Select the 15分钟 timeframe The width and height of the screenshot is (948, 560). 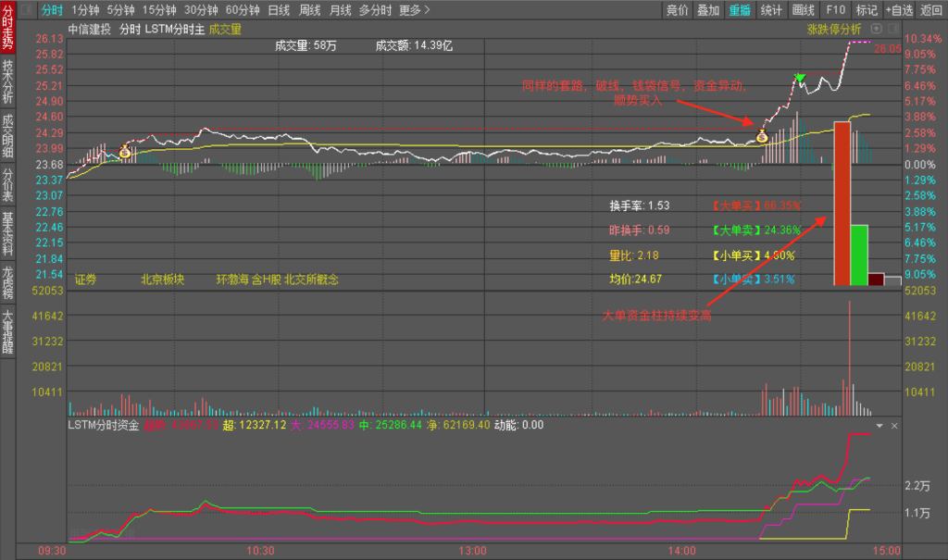(158, 10)
